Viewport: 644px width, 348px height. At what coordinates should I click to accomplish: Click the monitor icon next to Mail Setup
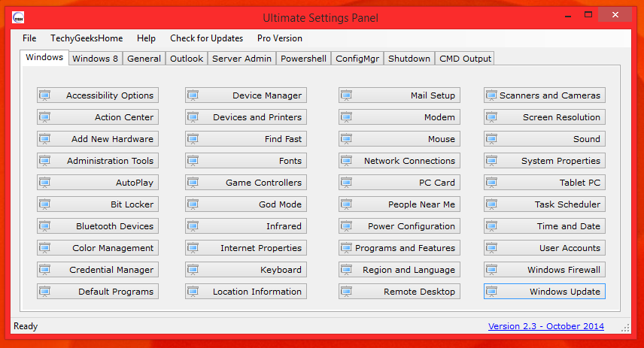tap(346, 95)
